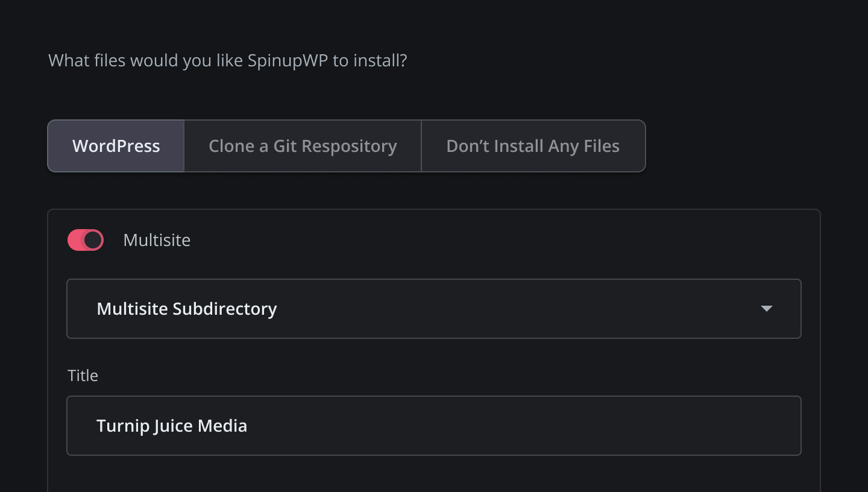Click the question about SpinupWP file install
Image resolution: width=868 pixels, height=492 pixels.
tap(227, 60)
